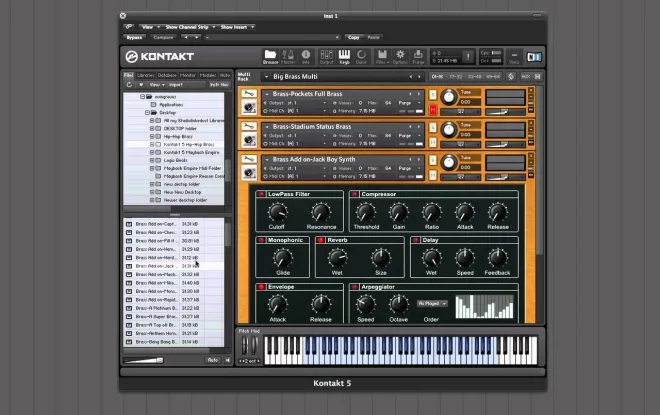Click the LowPass Filter Cutoff knob
The width and height of the screenshot is (660, 415).
[x=277, y=213]
